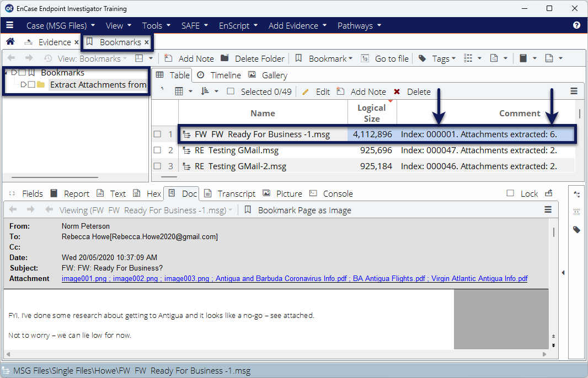Go to the Home tab icon
The width and height of the screenshot is (588, 378).
(10, 41)
